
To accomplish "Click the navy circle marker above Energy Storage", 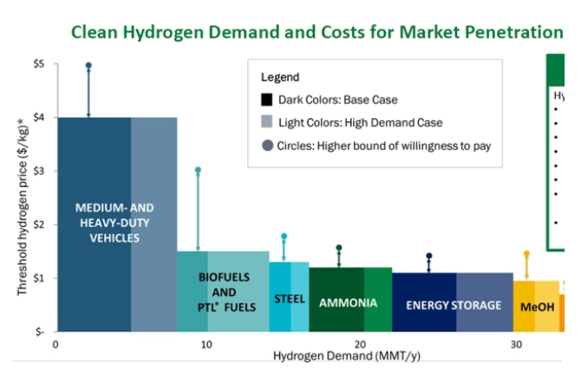I will click(428, 256).
